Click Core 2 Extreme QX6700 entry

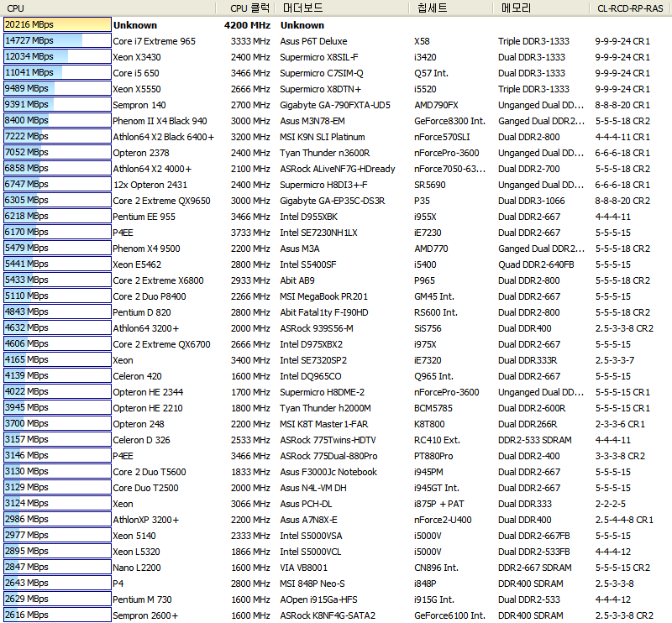161,344
